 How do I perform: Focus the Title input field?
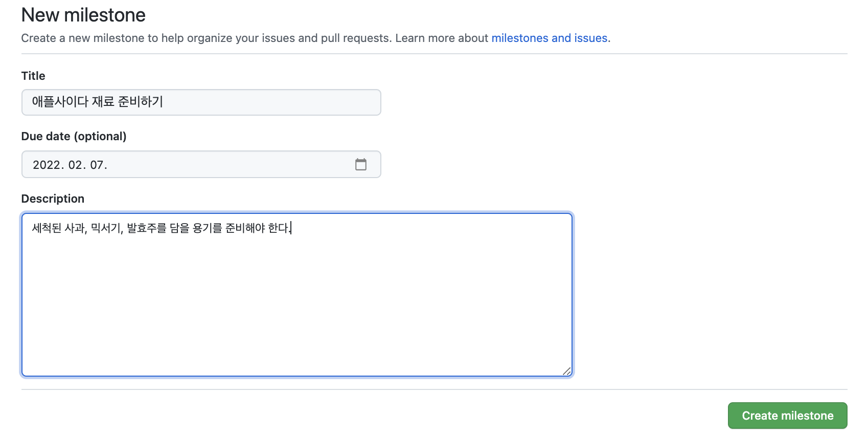tap(201, 102)
